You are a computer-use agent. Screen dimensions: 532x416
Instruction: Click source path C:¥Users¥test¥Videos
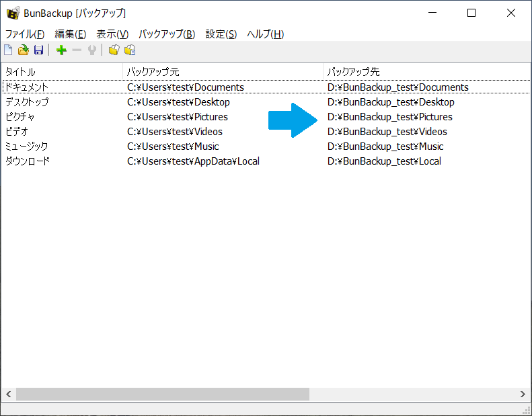pos(175,132)
